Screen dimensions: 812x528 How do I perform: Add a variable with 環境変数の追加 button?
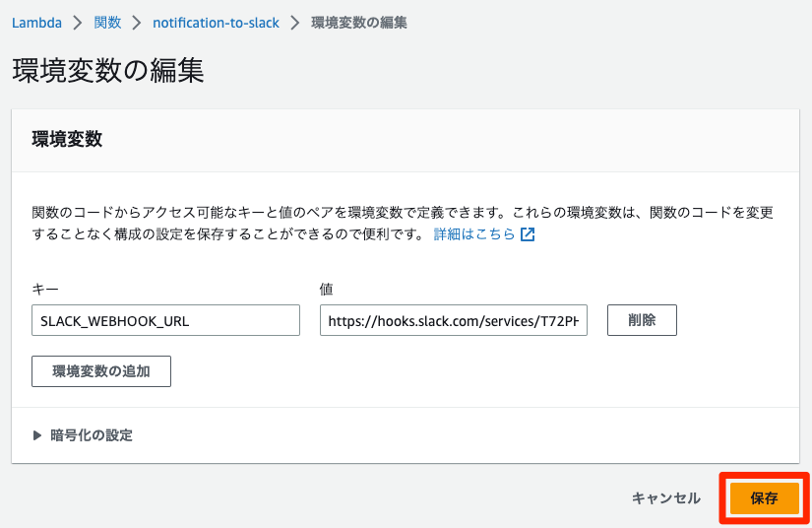click(101, 371)
